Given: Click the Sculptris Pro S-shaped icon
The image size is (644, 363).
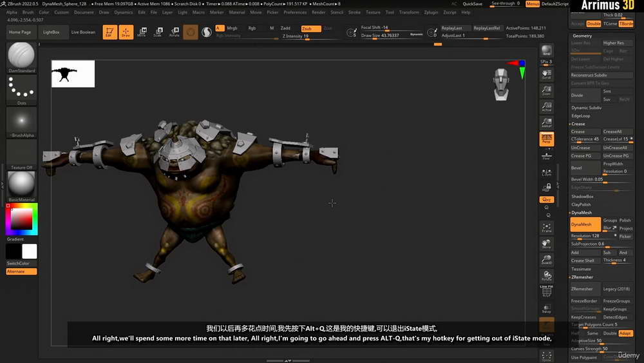Looking at the screenshot, I should click(x=207, y=32).
